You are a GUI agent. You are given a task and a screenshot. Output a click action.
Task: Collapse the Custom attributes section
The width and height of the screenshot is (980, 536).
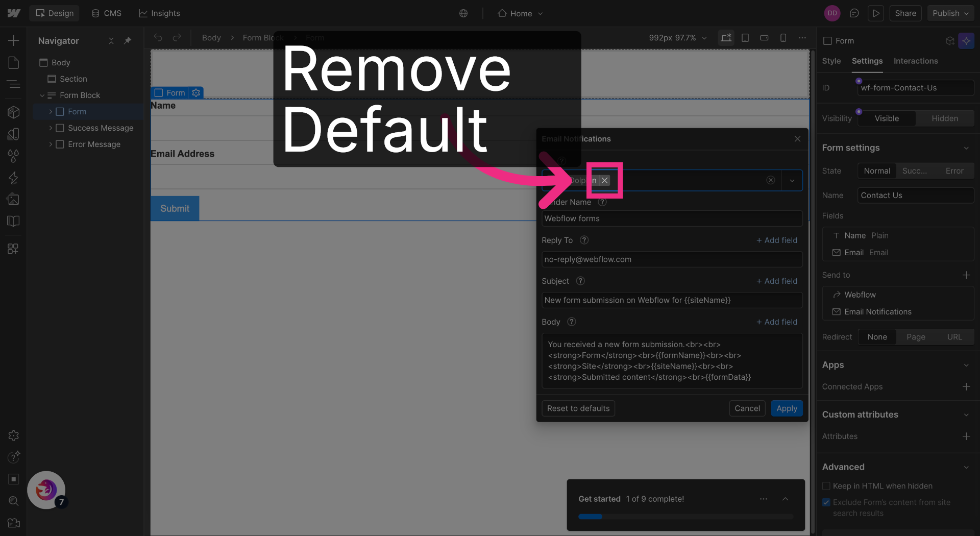[x=966, y=415]
